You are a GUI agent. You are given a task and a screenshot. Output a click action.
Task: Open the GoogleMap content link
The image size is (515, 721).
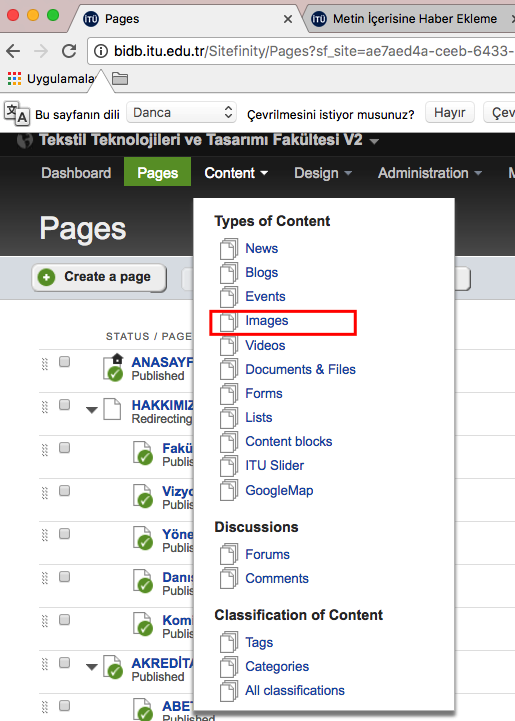[279, 491]
